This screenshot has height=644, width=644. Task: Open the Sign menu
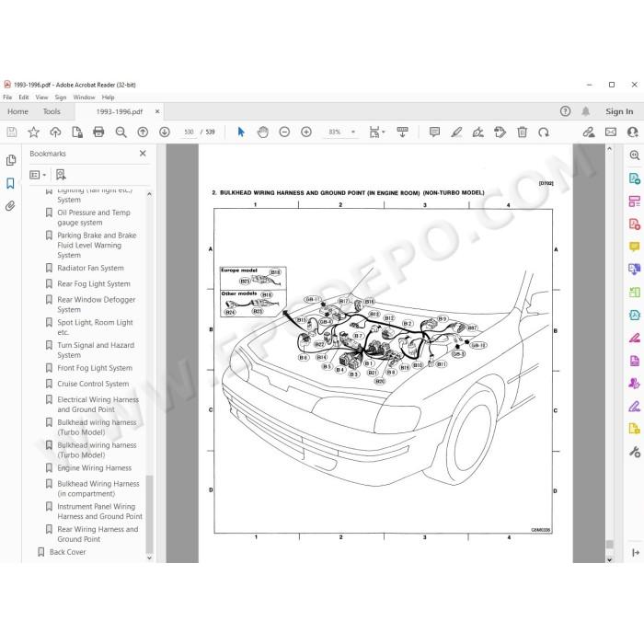point(61,98)
